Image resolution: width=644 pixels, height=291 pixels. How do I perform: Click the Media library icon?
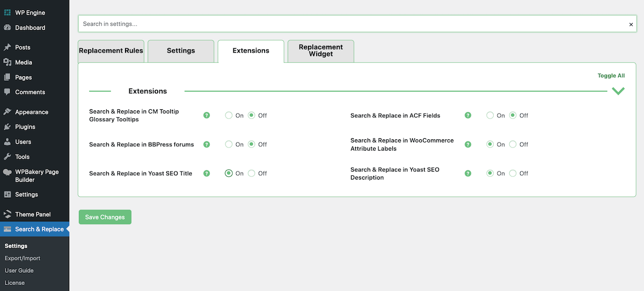tap(8, 62)
